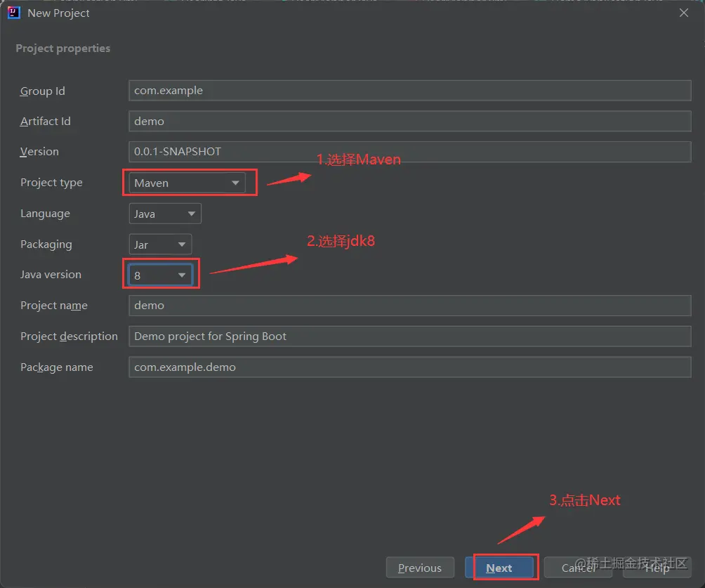Click the Previous button

[x=420, y=568]
